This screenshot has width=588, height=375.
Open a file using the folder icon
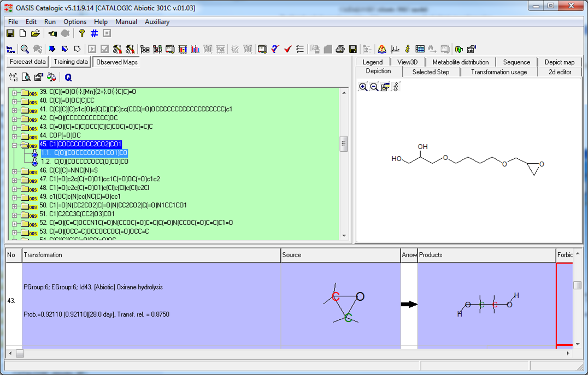pos(36,33)
